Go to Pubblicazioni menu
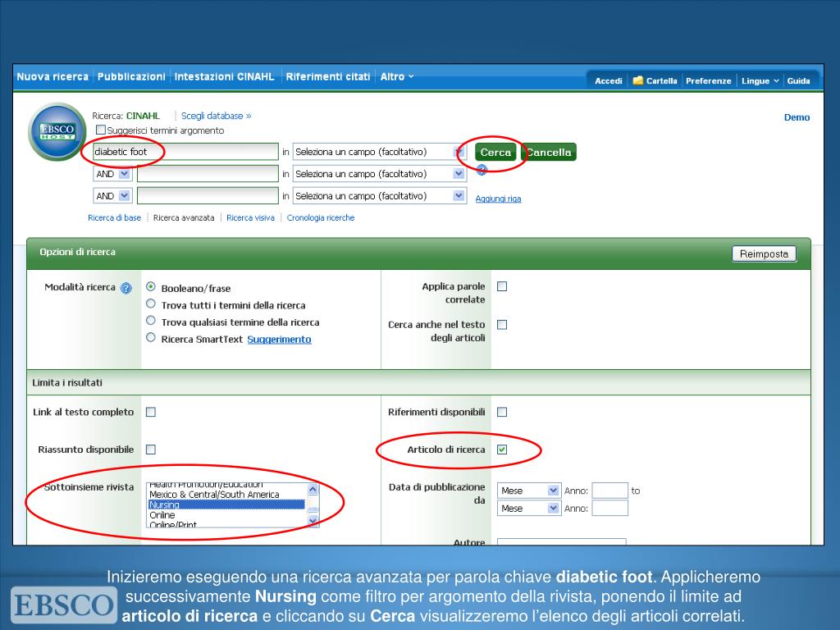 coord(131,76)
